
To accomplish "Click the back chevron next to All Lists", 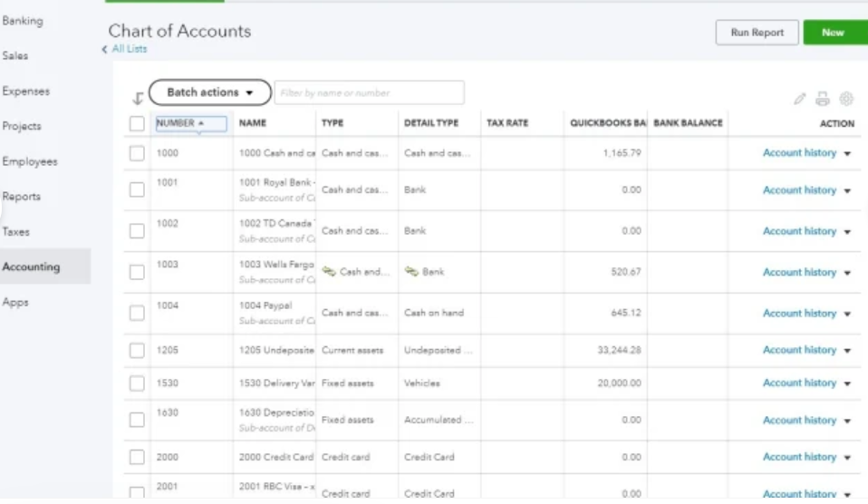I will pos(104,50).
